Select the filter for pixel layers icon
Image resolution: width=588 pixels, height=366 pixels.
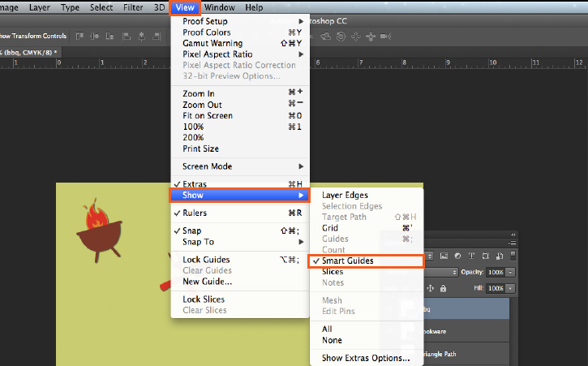(x=444, y=256)
